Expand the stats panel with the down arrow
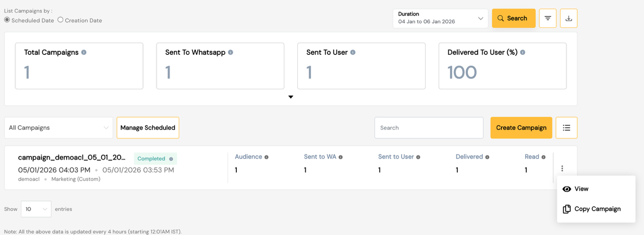 291,97
